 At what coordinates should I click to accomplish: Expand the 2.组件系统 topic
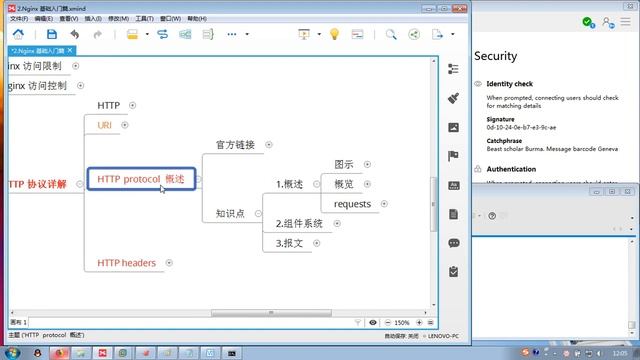coord(337,223)
